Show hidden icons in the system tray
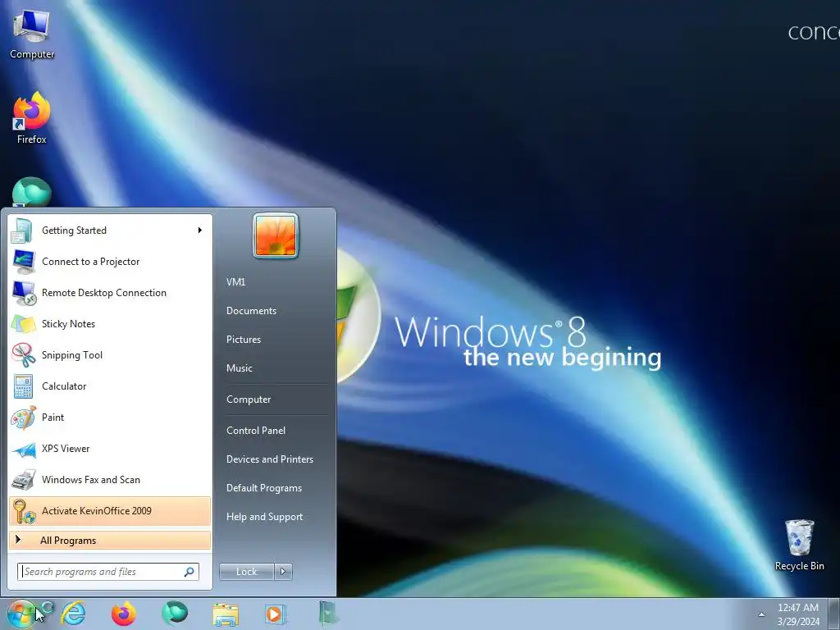 click(761, 614)
